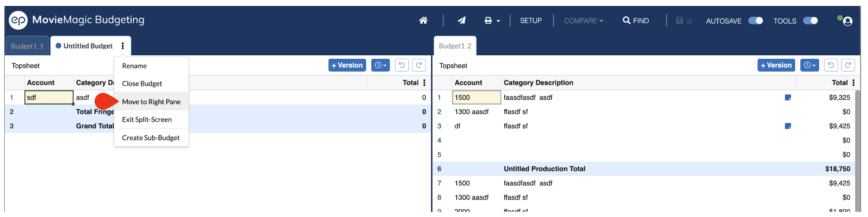This screenshot has width=868, height=217.
Task: Click the $9,325 total in row 1
Action: [x=839, y=97]
